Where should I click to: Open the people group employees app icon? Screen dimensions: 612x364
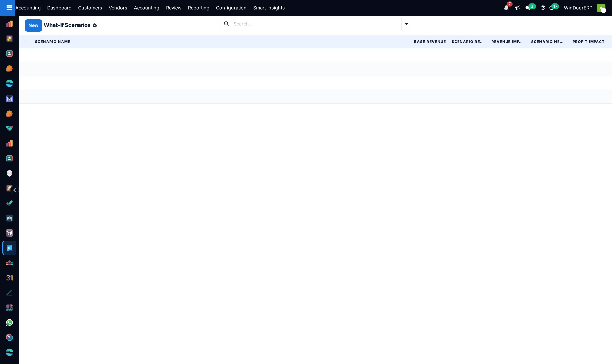click(9, 263)
